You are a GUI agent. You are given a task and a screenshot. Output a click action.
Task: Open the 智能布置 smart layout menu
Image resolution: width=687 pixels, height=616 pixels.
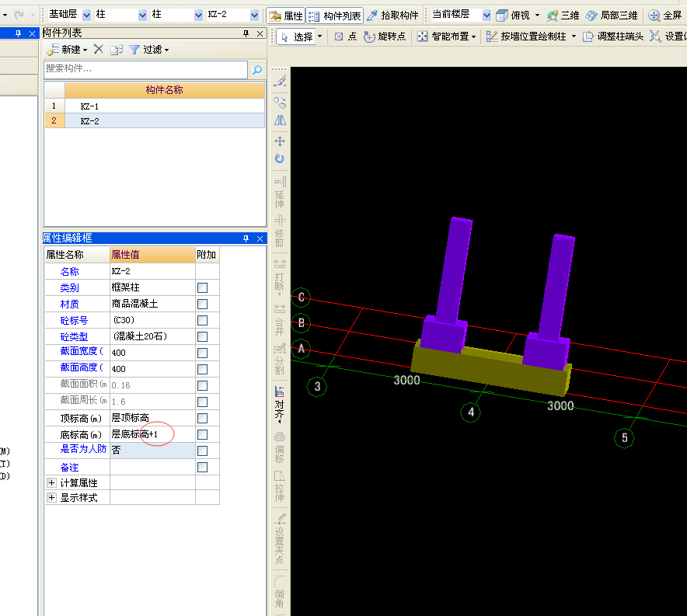click(x=446, y=37)
